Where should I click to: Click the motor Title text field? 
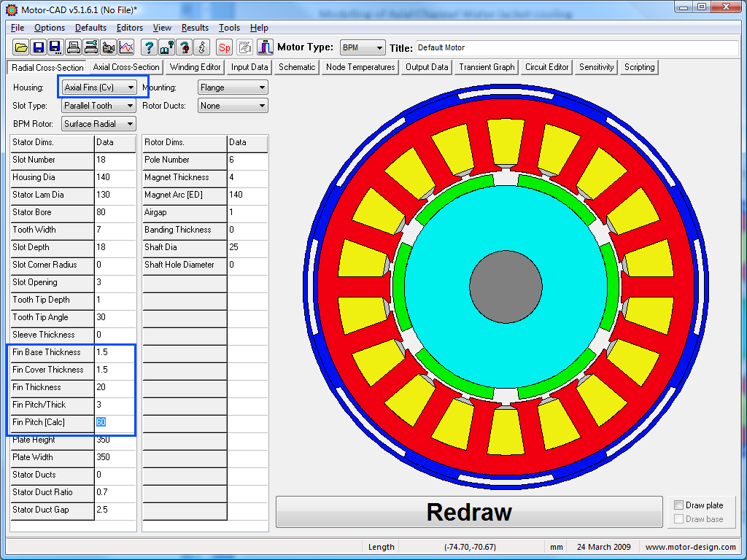point(576,48)
